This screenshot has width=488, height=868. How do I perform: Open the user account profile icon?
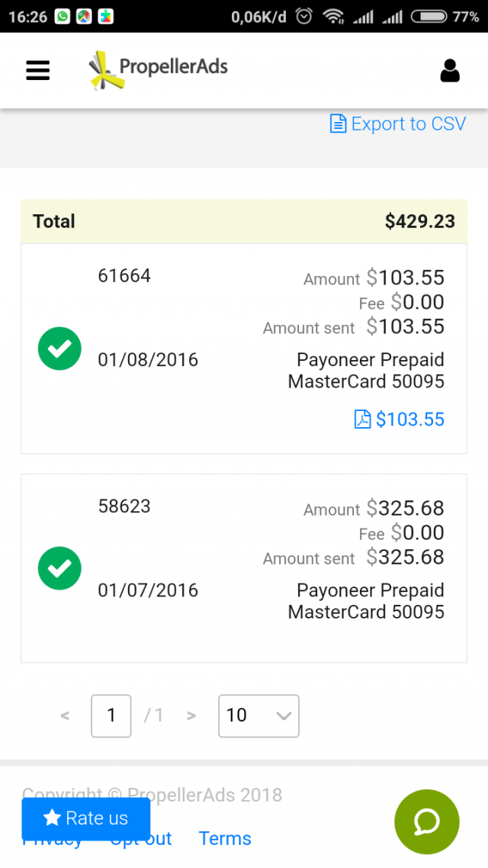point(450,70)
